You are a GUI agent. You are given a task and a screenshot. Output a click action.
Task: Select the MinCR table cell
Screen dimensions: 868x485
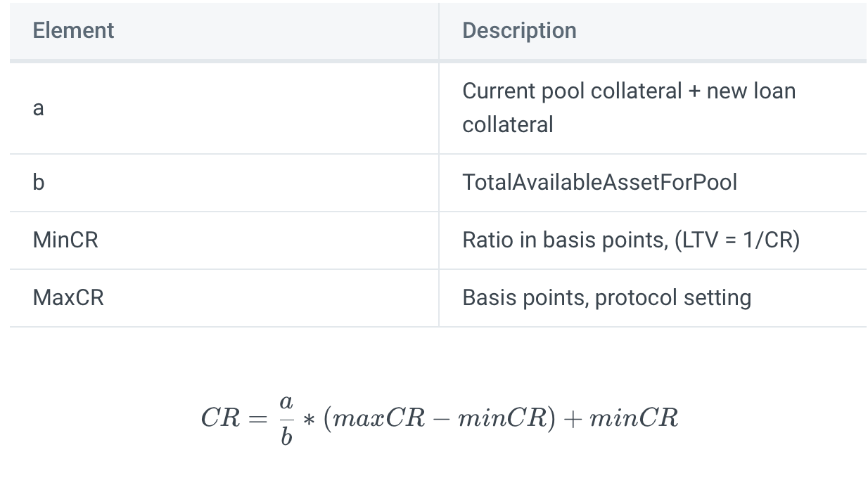tap(65, 240)
